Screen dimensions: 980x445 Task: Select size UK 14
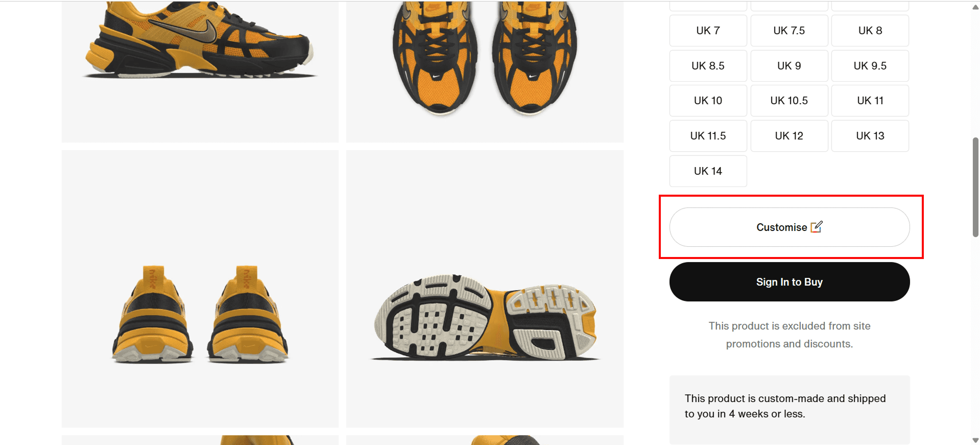(708, 171)
